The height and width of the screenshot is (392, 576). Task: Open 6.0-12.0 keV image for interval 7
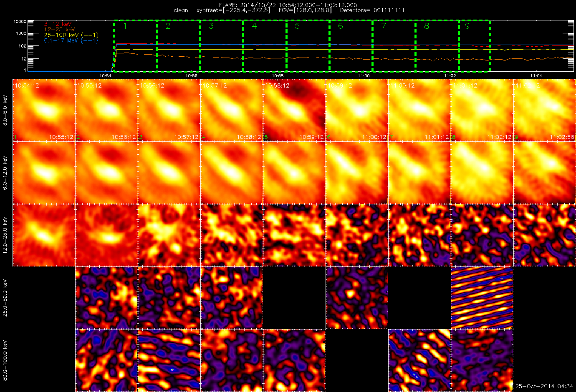tap(419, 172)
